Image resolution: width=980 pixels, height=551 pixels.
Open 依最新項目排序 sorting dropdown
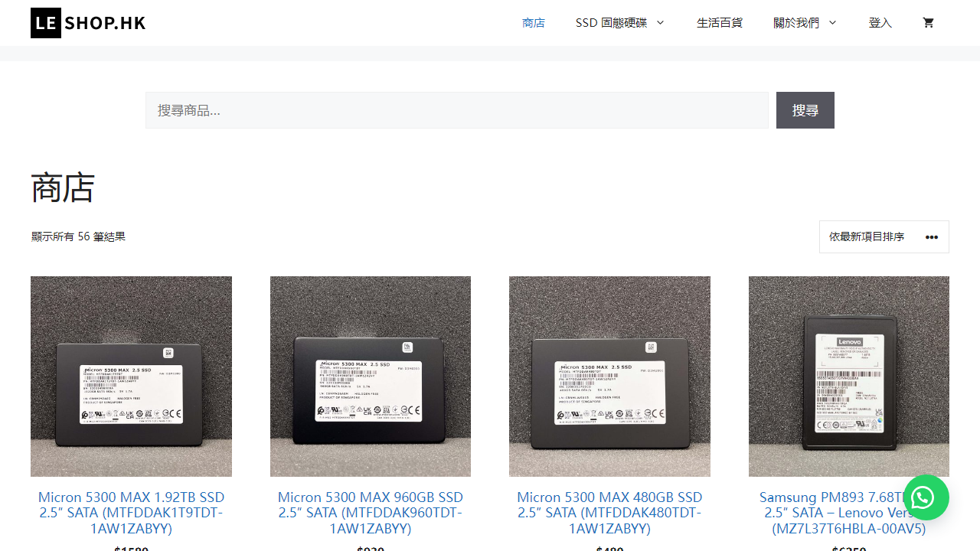click(x=884, y=237)
